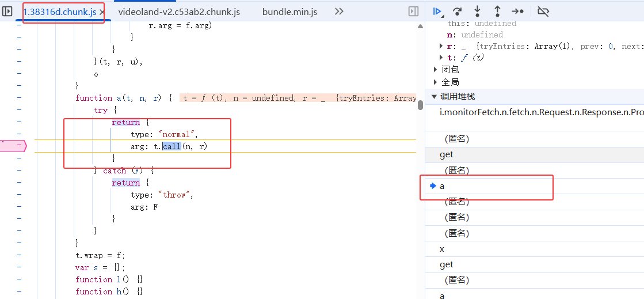Image resolution: width=644 pixels, height=299 pixels.
Task: Click the editor scrollbar up arrow
Action: pyautogui.click(x=420, y=26)
